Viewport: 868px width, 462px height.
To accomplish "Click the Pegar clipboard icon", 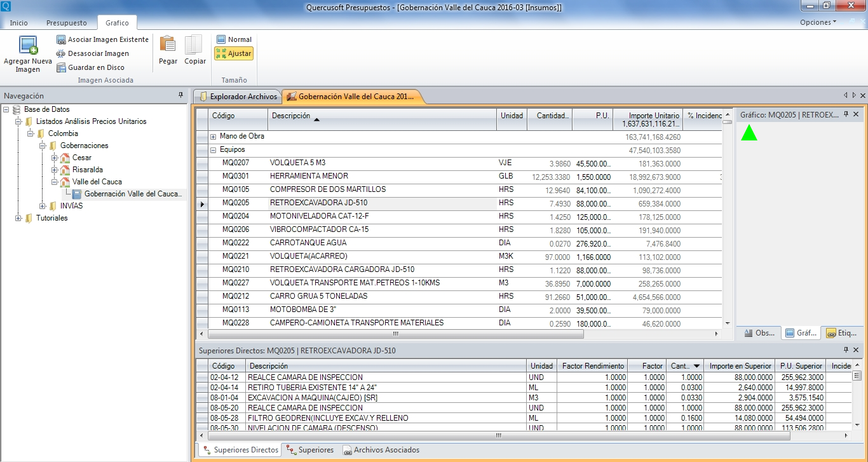I will click(x=168, y=44).
